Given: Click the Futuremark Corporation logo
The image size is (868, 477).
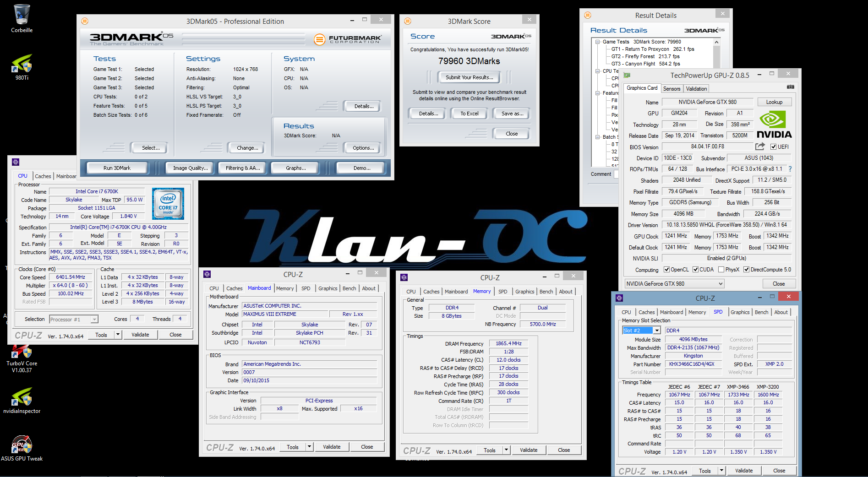Looking at the screenshot, I should 347,39.
